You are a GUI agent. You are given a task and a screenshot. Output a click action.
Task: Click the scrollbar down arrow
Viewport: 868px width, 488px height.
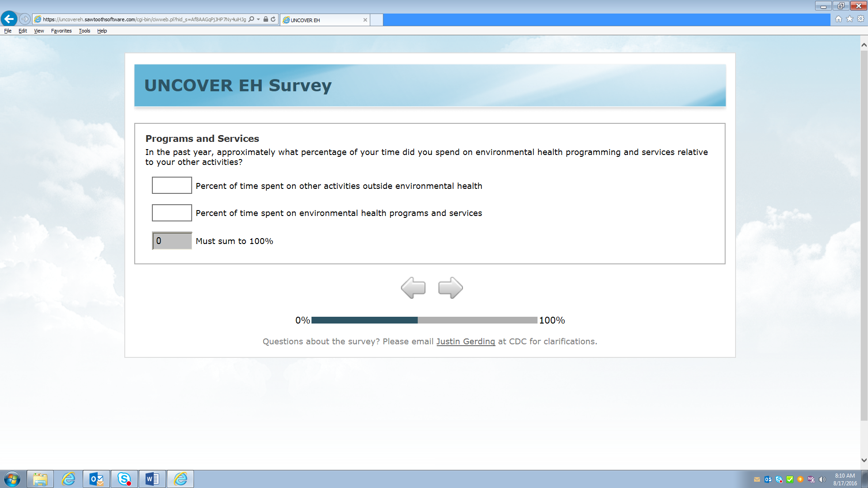[864, 460]
